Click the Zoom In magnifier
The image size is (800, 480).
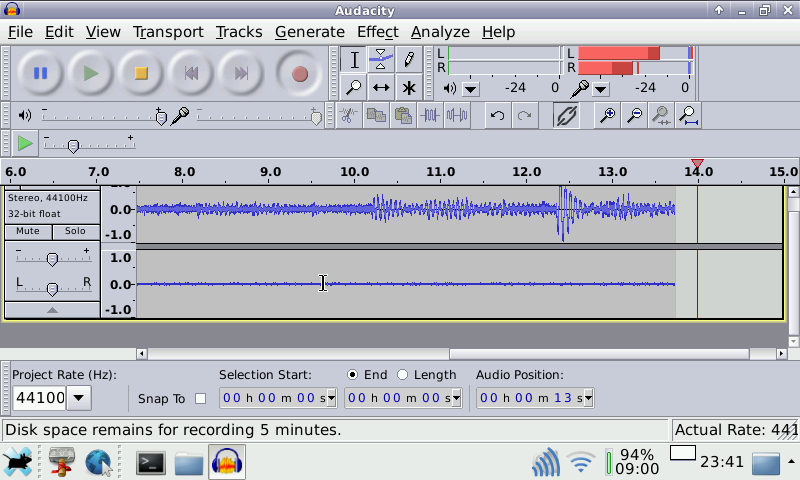click(x=607, y=116)
